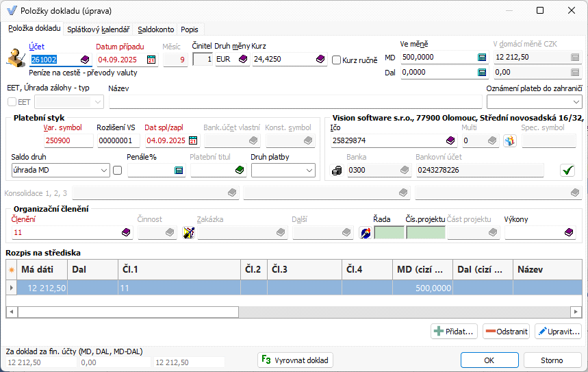Open the Saldokonto tab

tap(155, 29)
